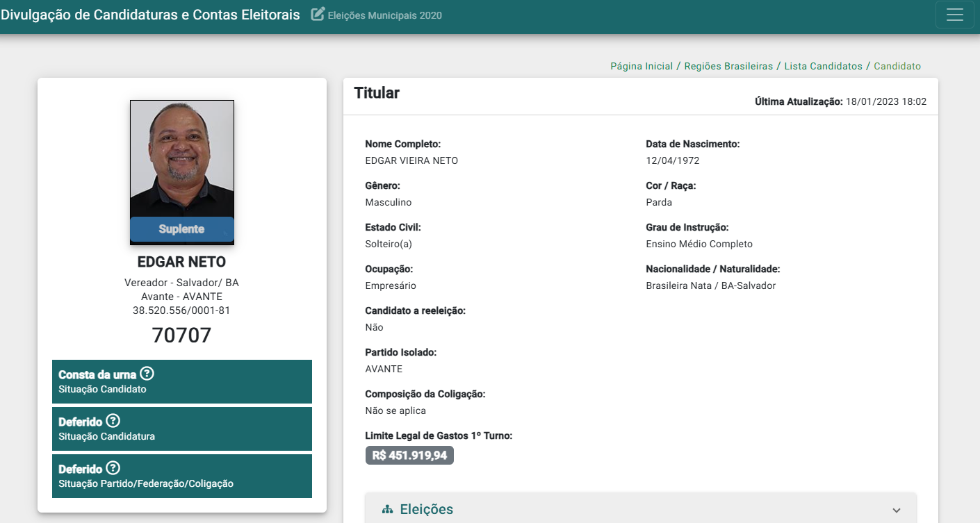Click help icon next to Consta da urna

147,374
